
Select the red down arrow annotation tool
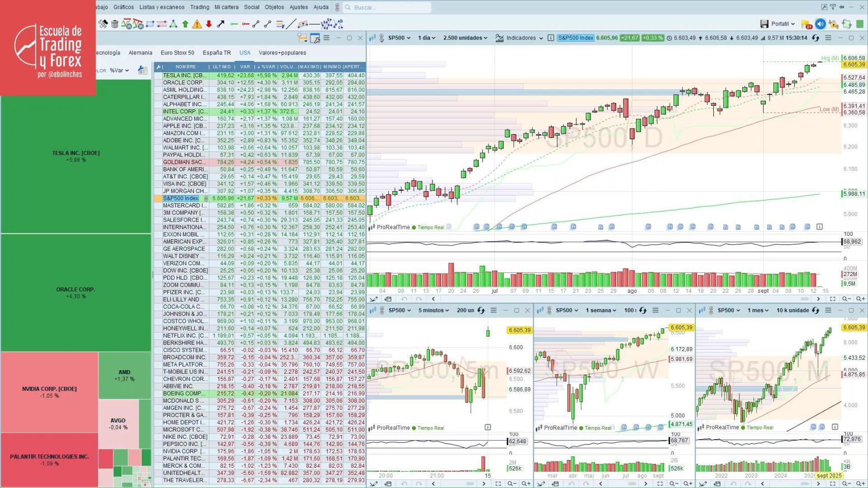[209, 24]
